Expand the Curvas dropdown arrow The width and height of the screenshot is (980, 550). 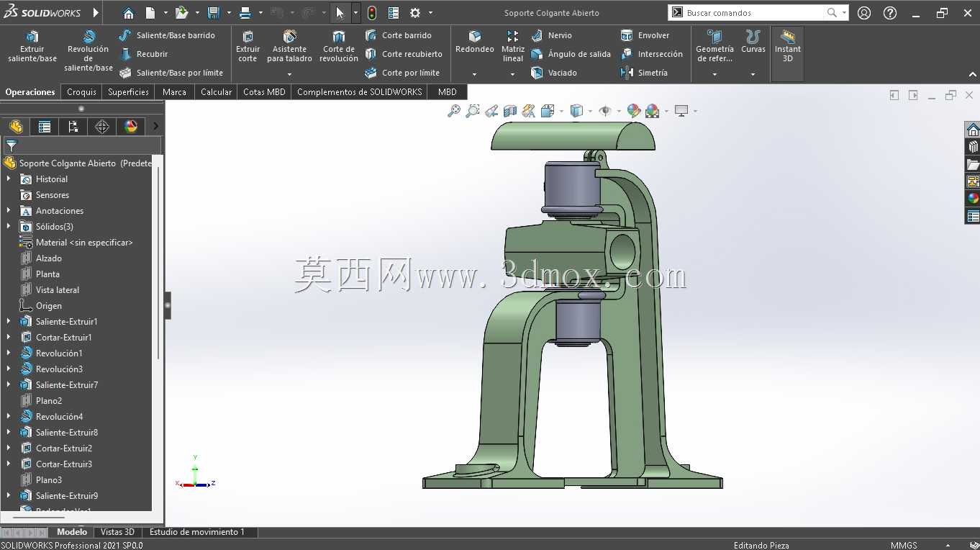(x=753, y=74)
